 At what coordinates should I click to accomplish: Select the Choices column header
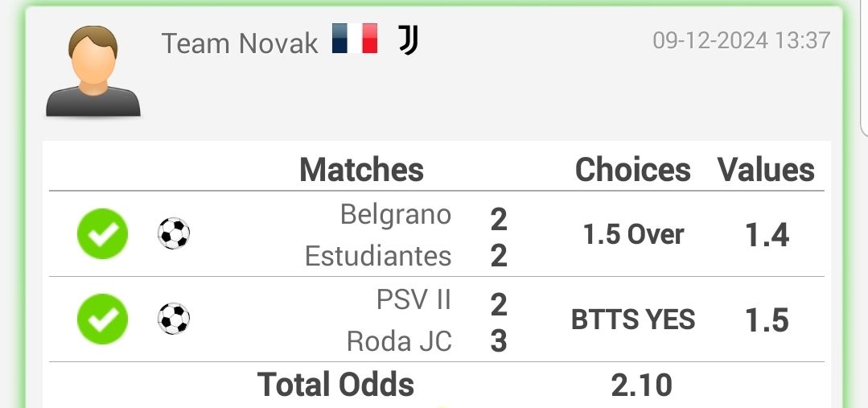tap(633, 170)
